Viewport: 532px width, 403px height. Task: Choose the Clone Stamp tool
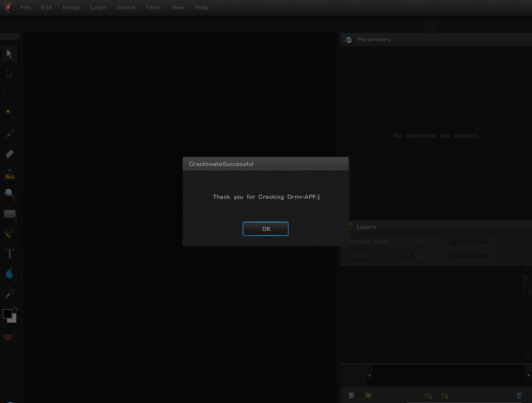click(10, 174)
